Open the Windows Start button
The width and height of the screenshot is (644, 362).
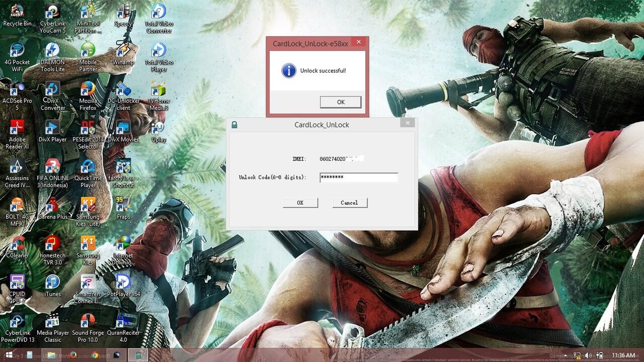tap(9, 355)
